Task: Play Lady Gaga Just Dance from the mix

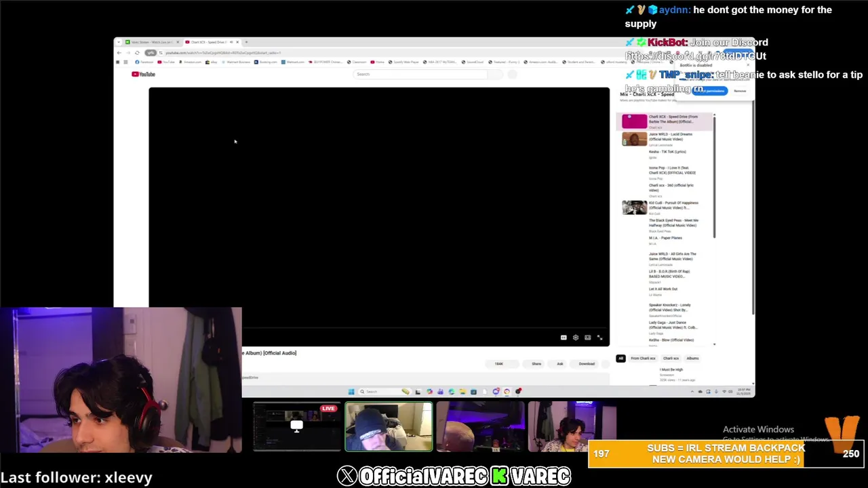Action: pyautogui.click(x=666, y=327)
